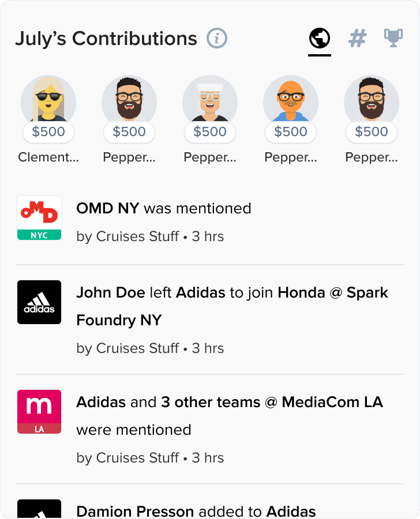Screen dimensions: 420x519
Task: Open the OMD NY link
Action: pyautogui.click(x=108, y=208)
